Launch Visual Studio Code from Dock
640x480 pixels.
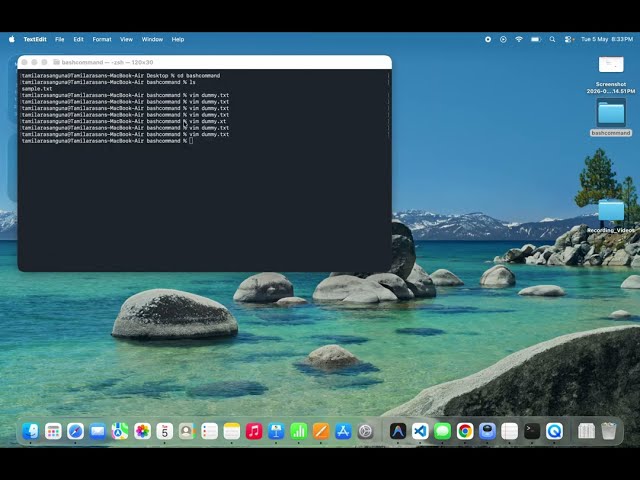pos(420,431)
